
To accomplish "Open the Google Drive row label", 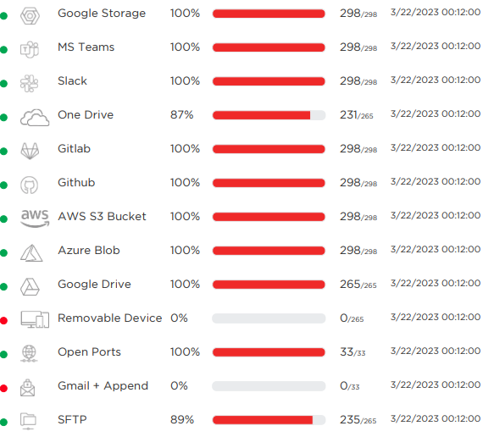I will pos(94,284).
